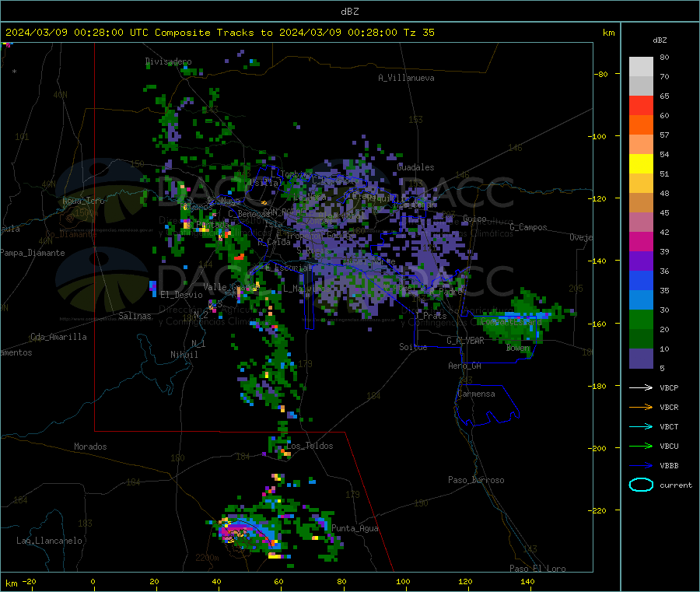
Task: Click the Soitue map label
Action: tap(413, 347)
